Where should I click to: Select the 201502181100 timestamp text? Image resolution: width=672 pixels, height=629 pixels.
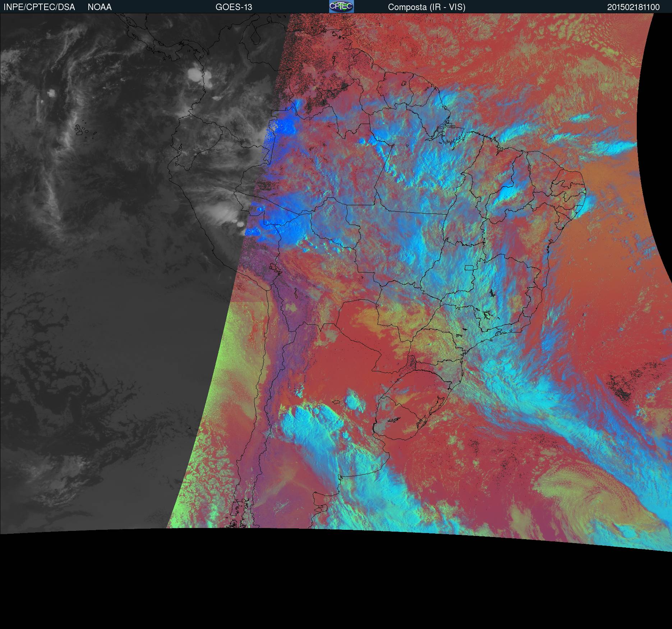(x=634, y=7)
